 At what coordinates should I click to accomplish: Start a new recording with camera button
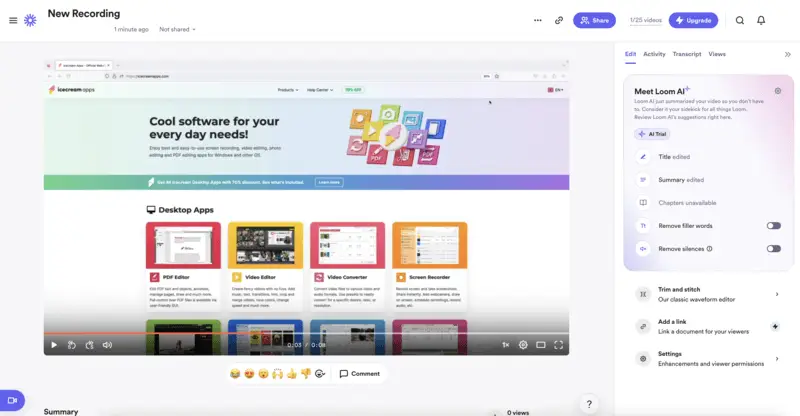tap(12, 401)
